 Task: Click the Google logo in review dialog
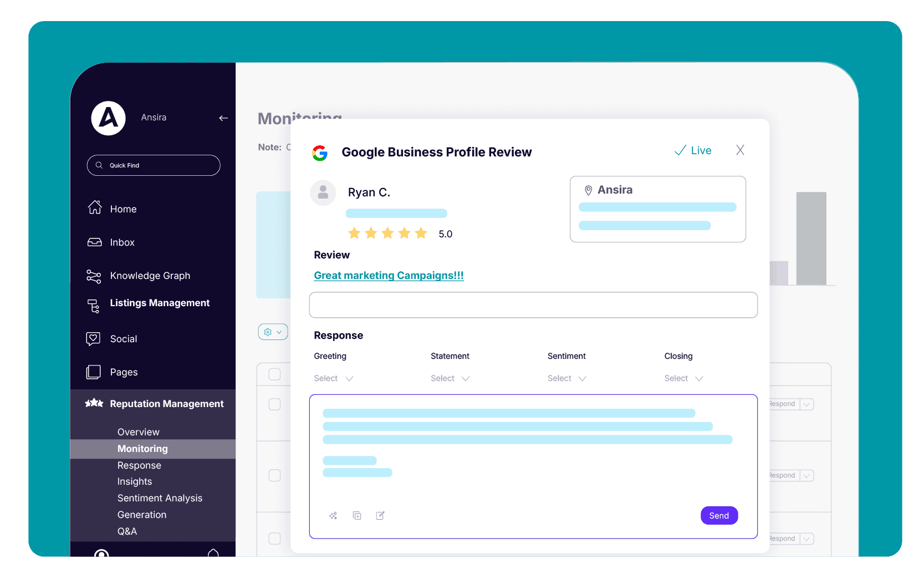tap(320, 153)
